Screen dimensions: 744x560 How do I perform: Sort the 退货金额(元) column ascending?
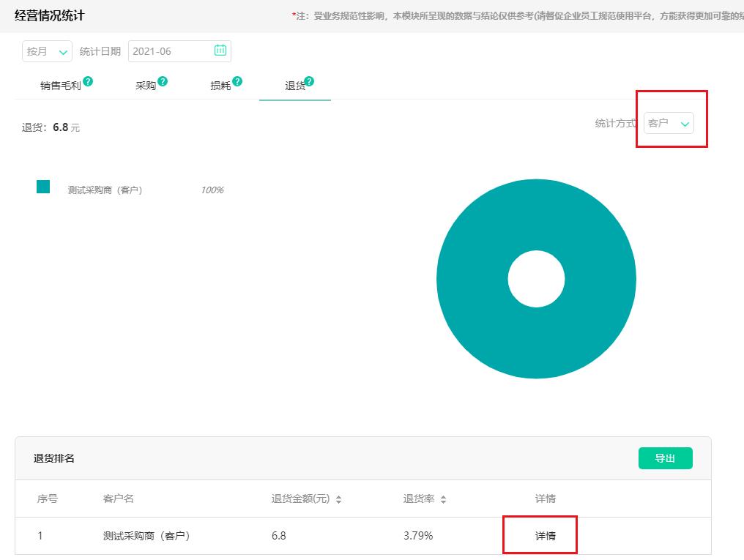pyautogui.click(x=338, y=496)
